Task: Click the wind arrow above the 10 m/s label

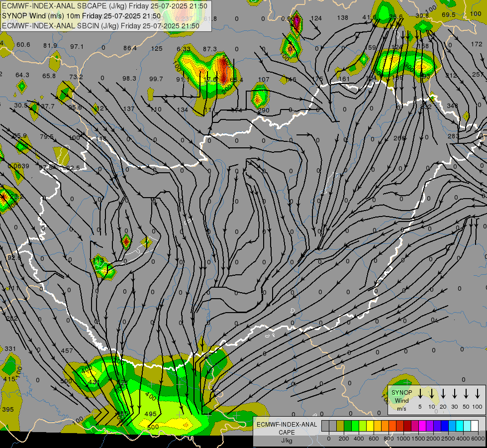Action: 432,394
